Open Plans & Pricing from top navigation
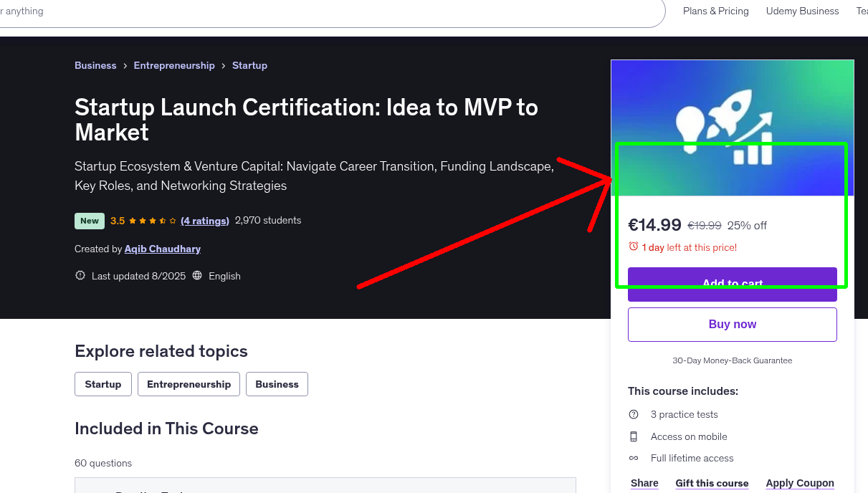The height and width of the screenshot is (493, 868). point(715,11)
